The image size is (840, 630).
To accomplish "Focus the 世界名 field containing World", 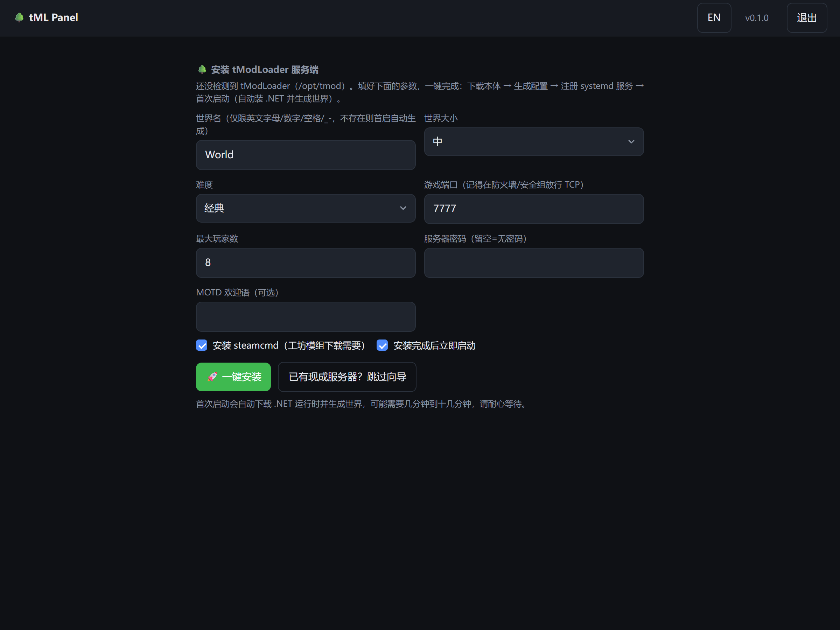I will point(306,155).
